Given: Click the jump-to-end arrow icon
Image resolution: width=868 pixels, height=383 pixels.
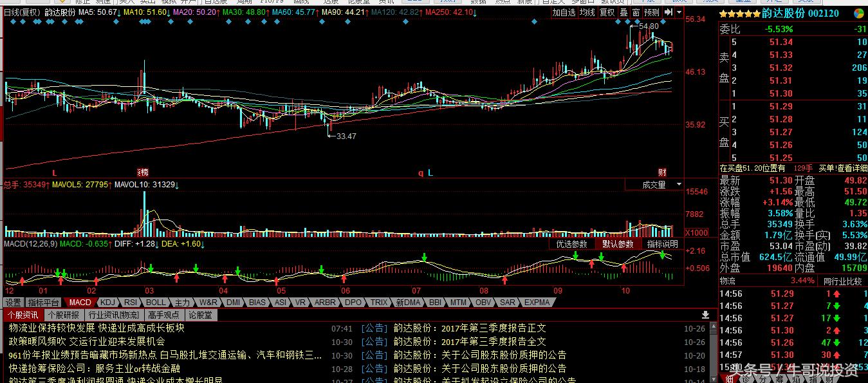Looking at the screenshot, I should tap(668, 12).
